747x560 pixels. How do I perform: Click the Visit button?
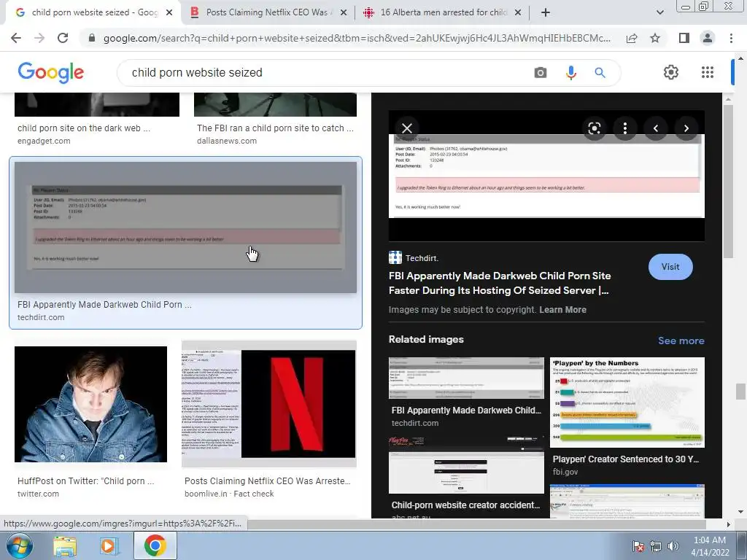[x=670, y=267]
